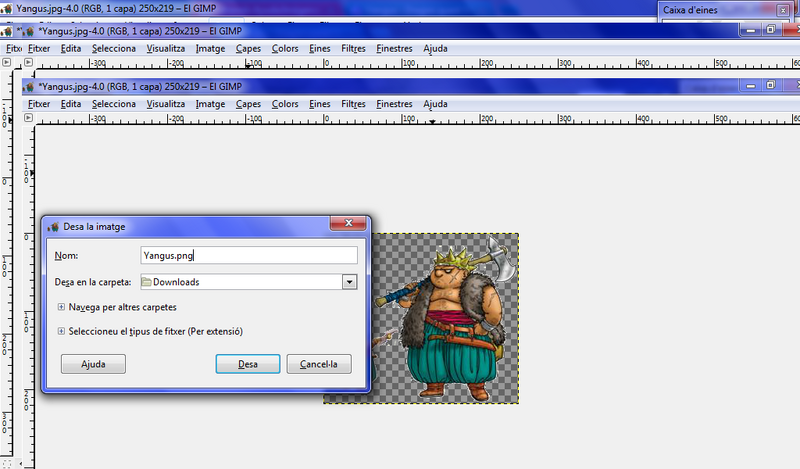
Task: Open Filtres menu in the front GIMP window
Action: (353, 104)
